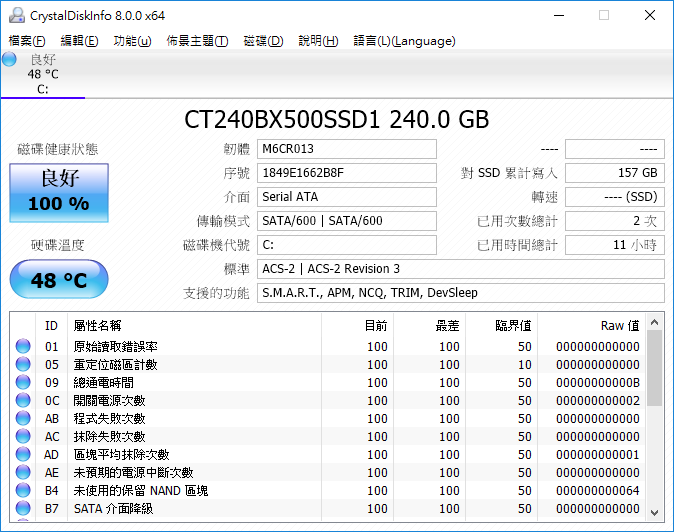Select row 重定位磁區計數
Viewport: 674px width, 532px height.
pyautogui.click(x=328, y=364)
